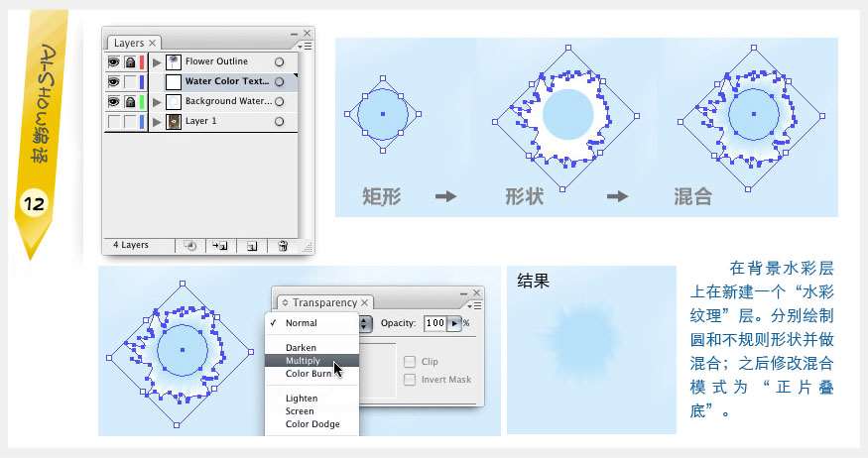Hide the Background Water layer eye icon
This screenshot has height=458, width=868.
[x=113, y=102]
